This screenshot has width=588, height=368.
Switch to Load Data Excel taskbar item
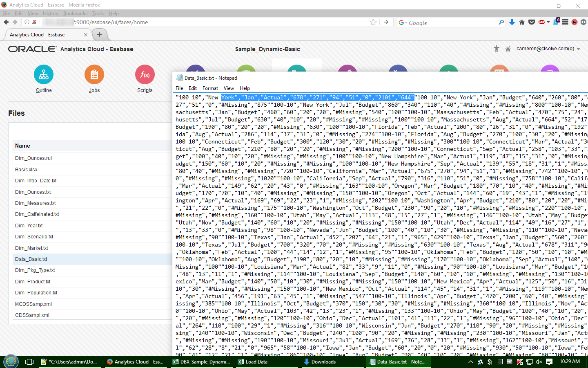(266, 362)
